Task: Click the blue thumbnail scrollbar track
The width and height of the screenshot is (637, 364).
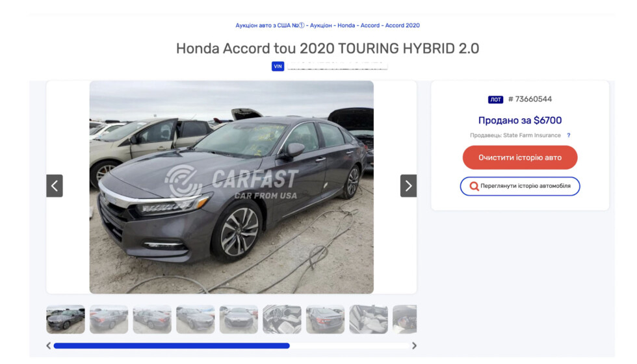Action: 172,346
